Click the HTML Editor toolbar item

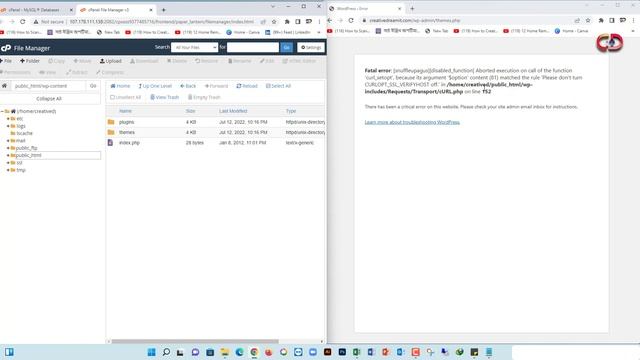pyautogui.click(x=299, y=61)
